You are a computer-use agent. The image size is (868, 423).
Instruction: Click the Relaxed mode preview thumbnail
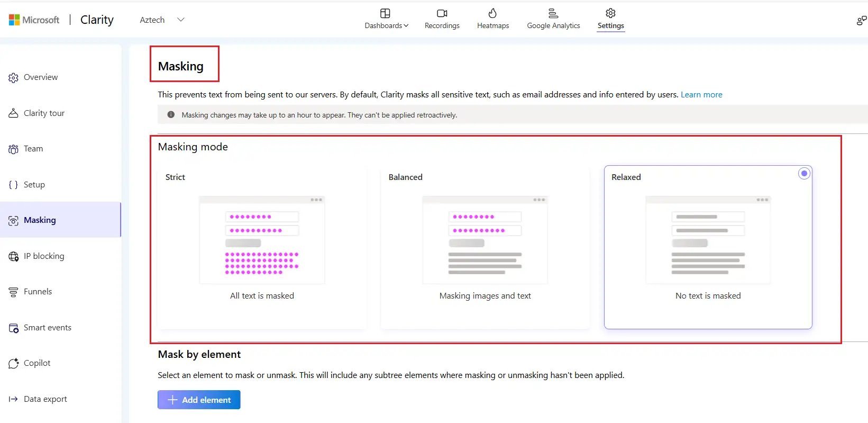(708, 240)
